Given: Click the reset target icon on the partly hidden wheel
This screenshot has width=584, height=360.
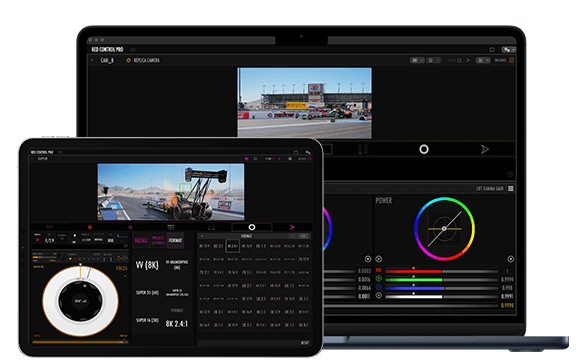Looking at the screenshot, I should (368, 259).
